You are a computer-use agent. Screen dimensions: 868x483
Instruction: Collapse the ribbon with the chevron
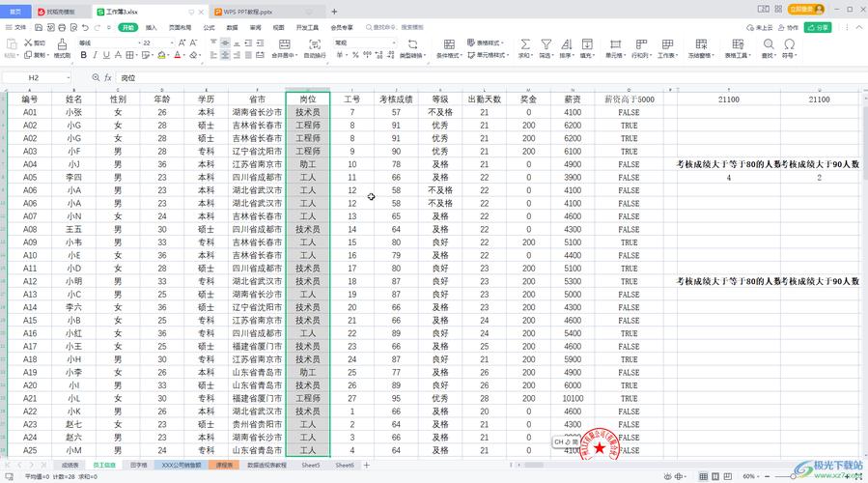pos(859,27)
